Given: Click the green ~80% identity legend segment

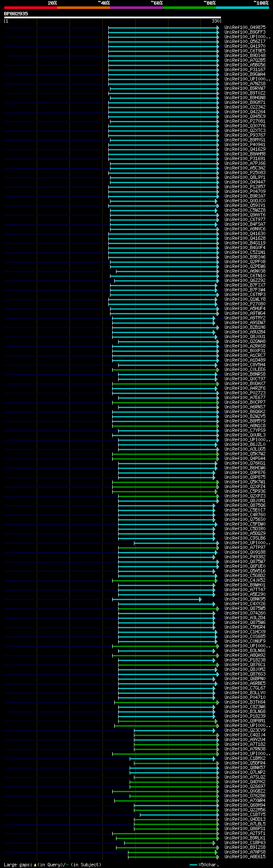Looking at the screenshot, I should (x=189, y=8).
